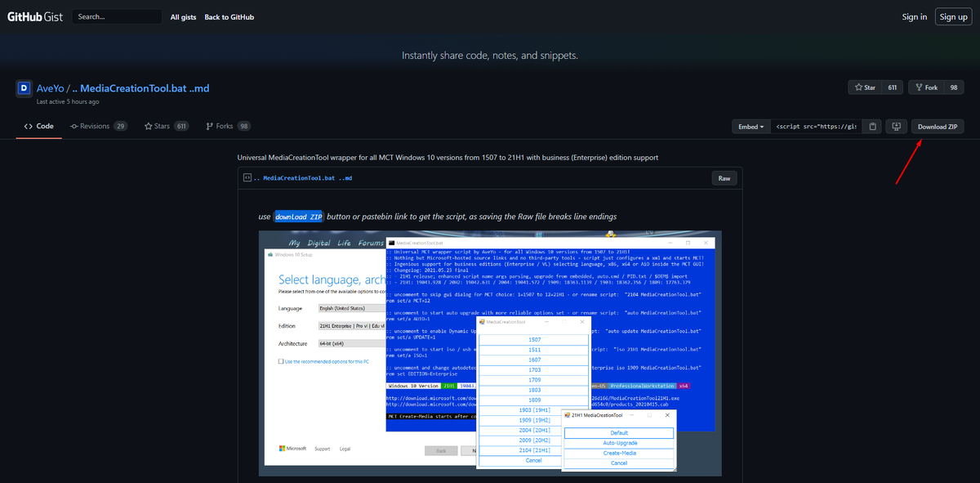Image resolution: width=980 pixels, height=483 pixels.
Task: Click the file code icon in the file header
Action: pos(247,177)
